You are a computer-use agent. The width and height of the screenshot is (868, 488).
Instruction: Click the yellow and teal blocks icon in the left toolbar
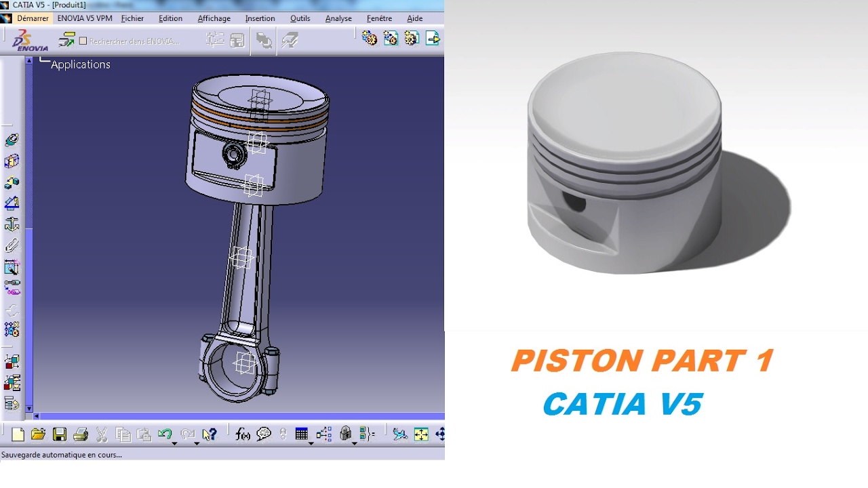point(12,182)
